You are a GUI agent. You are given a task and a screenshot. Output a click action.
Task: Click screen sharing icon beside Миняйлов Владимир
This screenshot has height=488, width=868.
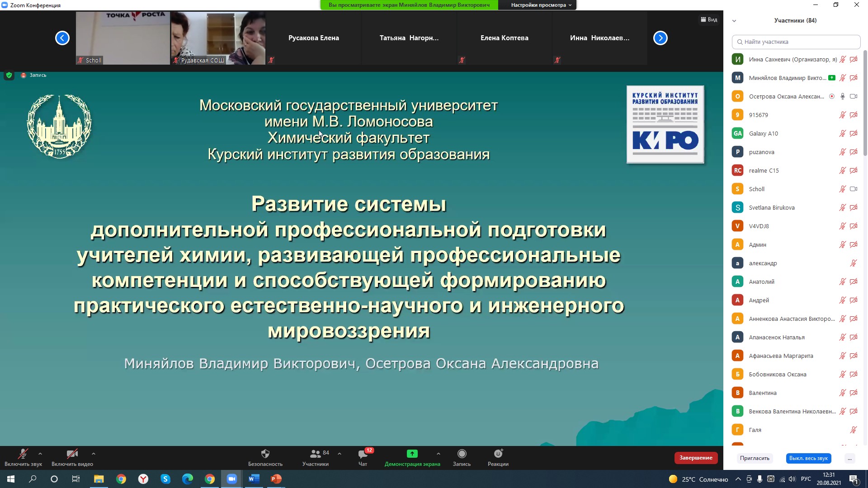pyautogui.click(x=832, y=78)
